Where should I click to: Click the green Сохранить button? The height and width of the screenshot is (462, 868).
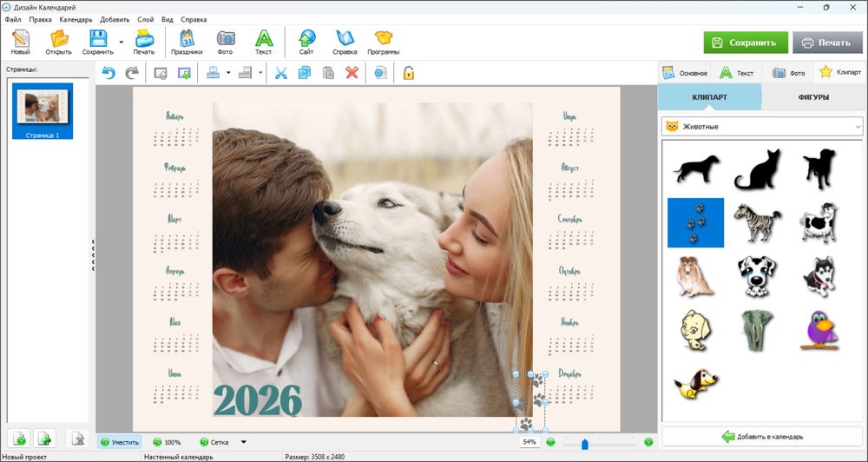(x=746, y=43)
